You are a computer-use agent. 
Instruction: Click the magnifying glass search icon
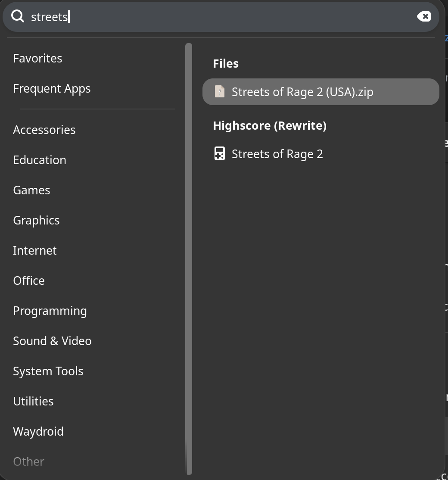(18, 16)
